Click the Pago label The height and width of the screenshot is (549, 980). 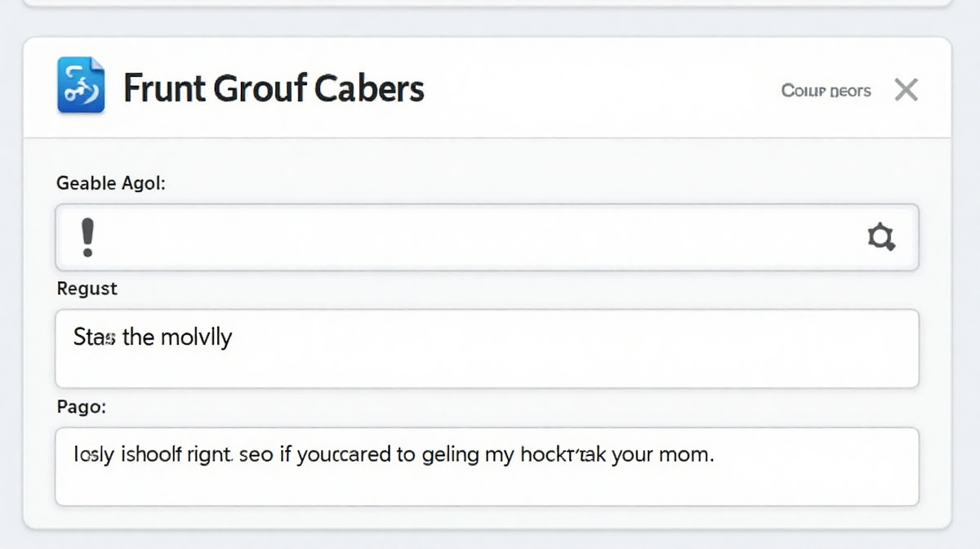[x=82, y=406]
